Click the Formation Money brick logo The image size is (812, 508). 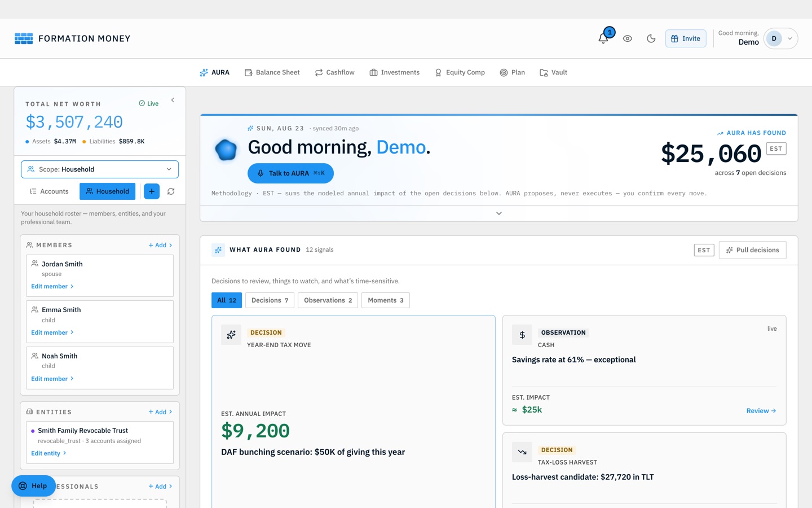pyautogui.click(x=24, y=38)
